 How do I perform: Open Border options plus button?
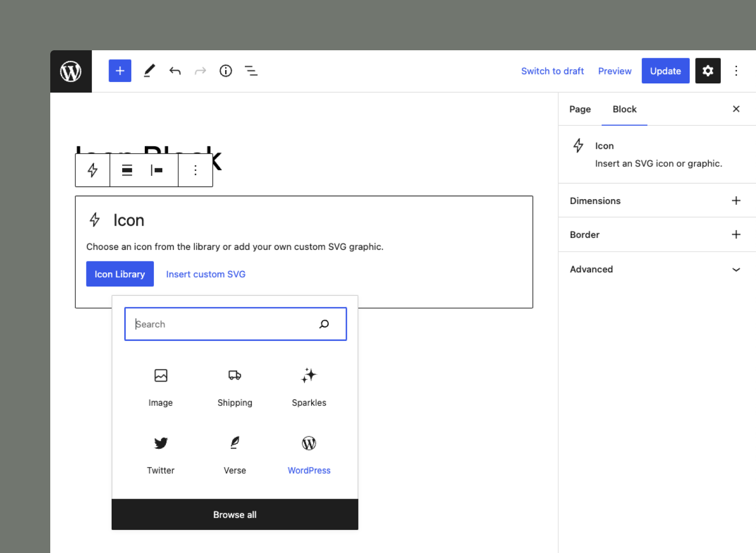736,234
